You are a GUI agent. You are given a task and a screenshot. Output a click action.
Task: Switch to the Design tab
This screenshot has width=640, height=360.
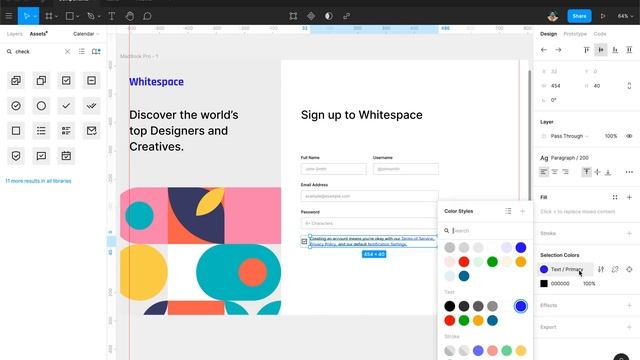coord(548,34)
